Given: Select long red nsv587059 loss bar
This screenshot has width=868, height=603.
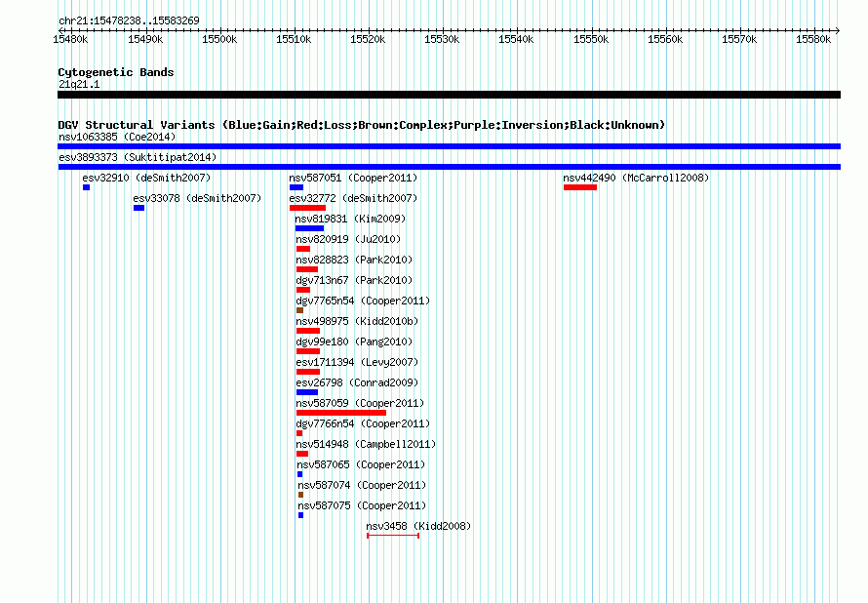Looking at the screenshot, I should 341,413.
